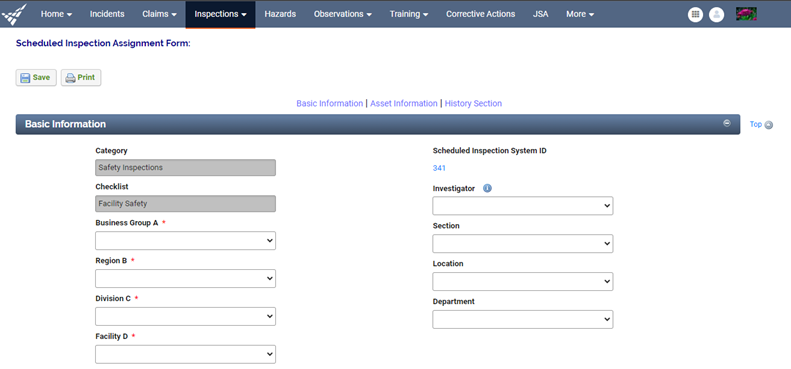Open the Investigator dropdown

pos(523,206)
